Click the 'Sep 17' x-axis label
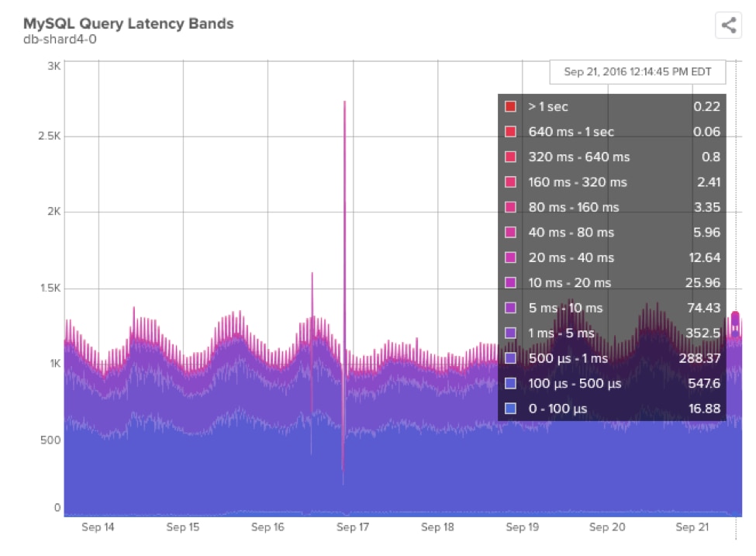Screen dimensions: 756x556 click(x=353, y=527)
